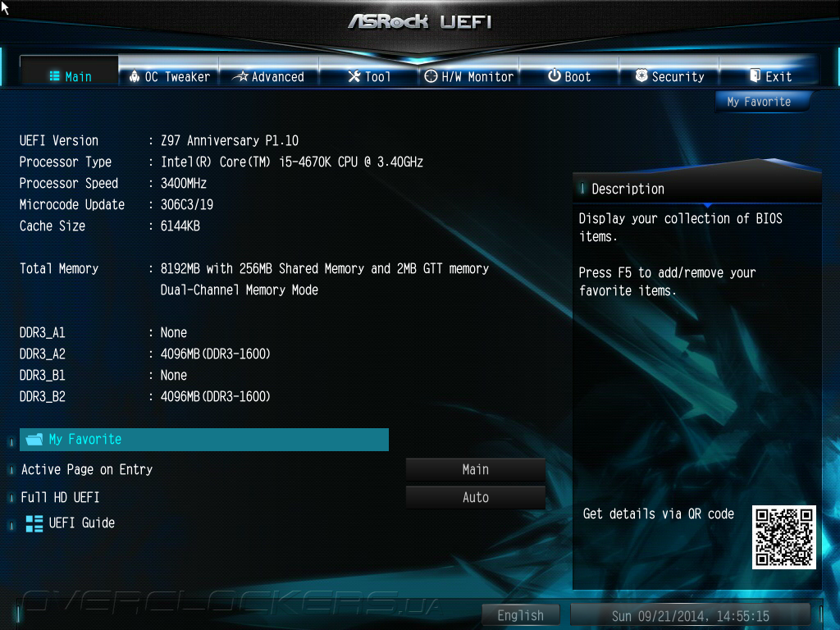Click the DDR3_B2 4096MB value

point(216,397)
